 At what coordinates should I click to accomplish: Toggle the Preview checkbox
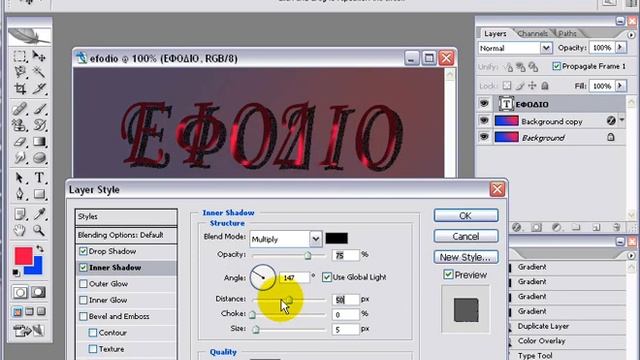coord(448,275)
